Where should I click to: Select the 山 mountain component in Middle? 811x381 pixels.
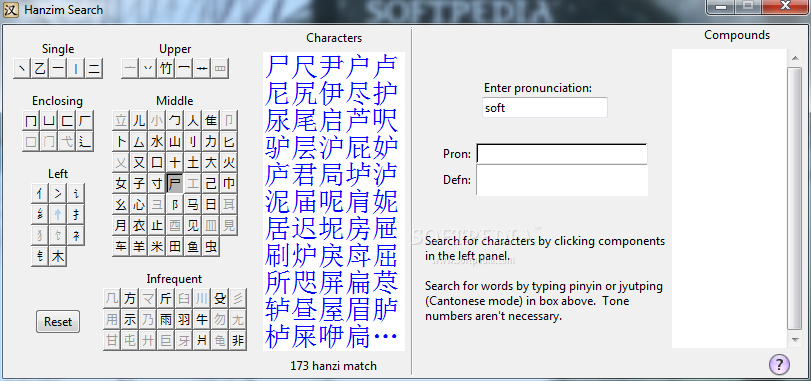coord(175,142)
